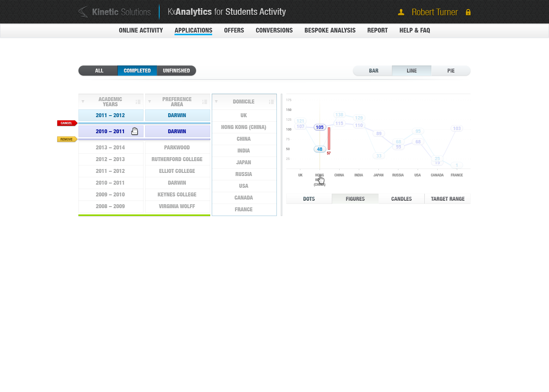Screen dimensions: 549x392
Task: Show All applications in the filter
Action: [99, 71]
